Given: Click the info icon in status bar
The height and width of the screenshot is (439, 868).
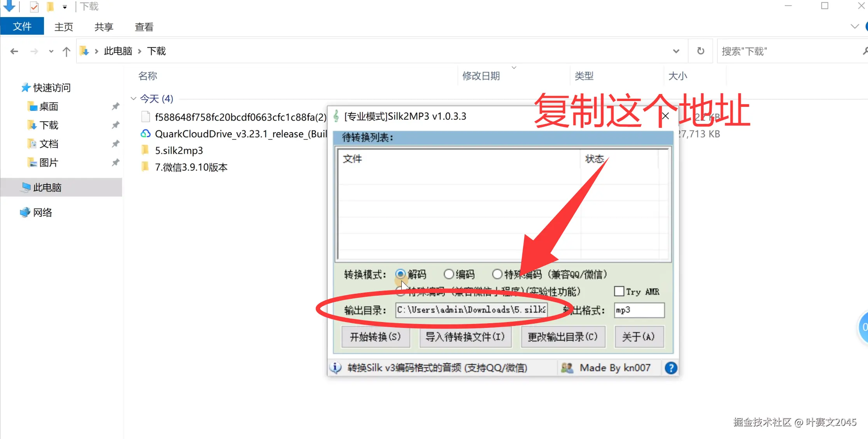Looking at the screenshot, I should pyautogui.click(x=336, y=368).
